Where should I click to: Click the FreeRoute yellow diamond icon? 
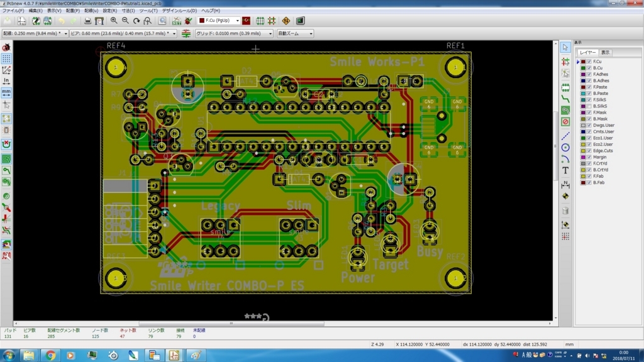(286, 21)
